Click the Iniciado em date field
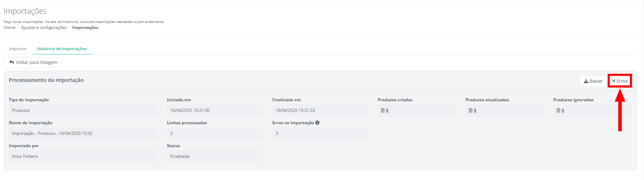 pyautogui.click(x=215, y=110)
